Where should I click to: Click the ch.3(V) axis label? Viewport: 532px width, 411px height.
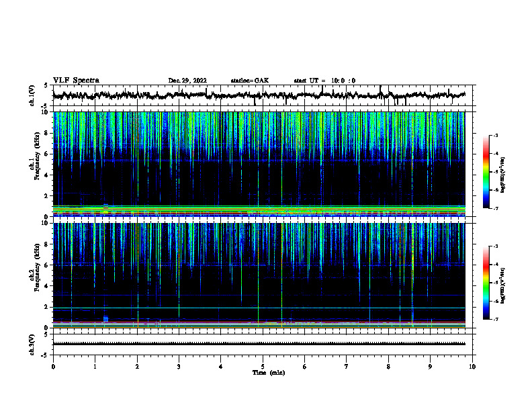coord(32,345)
